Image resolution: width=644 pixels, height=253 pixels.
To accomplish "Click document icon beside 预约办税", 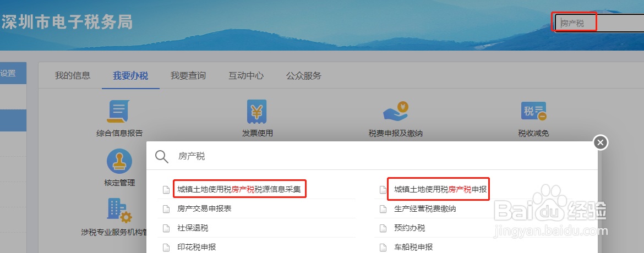I will coord(383,228).
